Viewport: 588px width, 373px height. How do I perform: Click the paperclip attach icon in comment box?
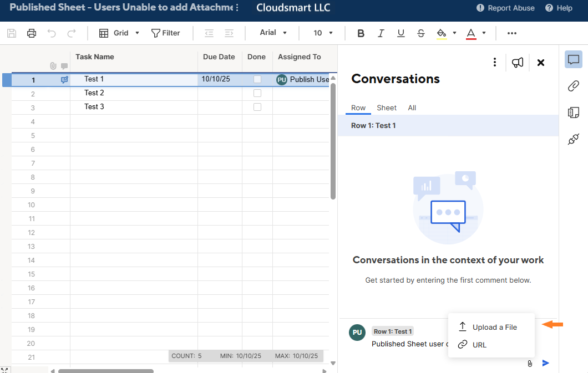click(530, 364)
